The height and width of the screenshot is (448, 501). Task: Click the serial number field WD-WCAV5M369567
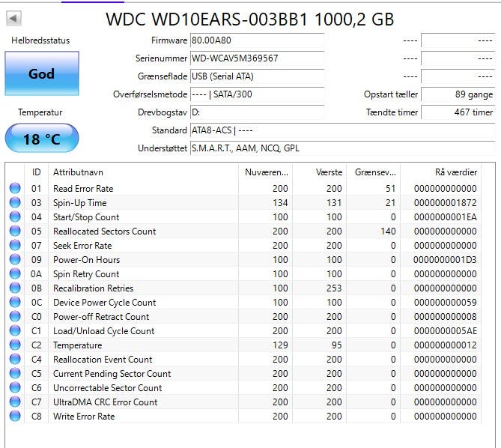click(257, 58)
